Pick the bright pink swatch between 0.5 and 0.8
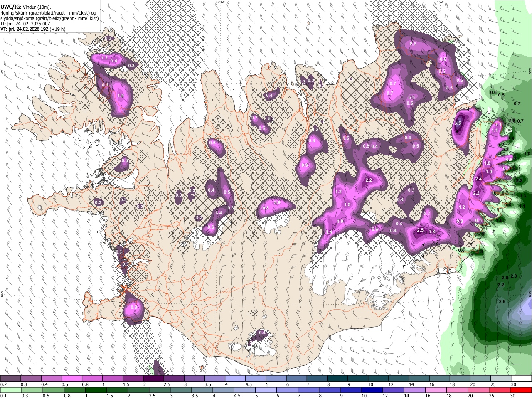Image resolution: width=532 pixels, height=399 pixels. tap(71, 379)
